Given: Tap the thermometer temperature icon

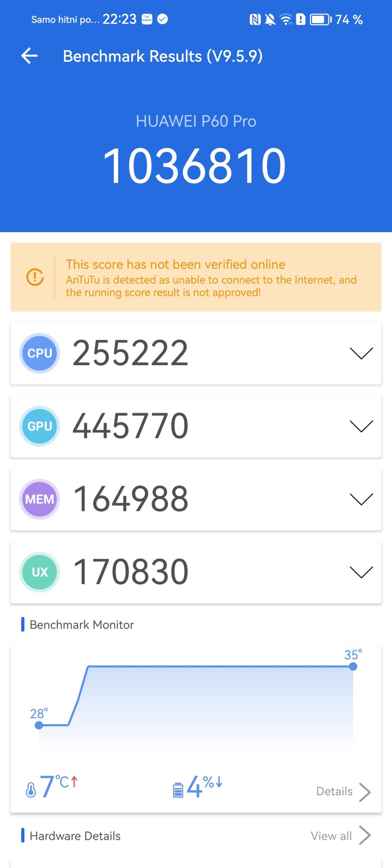Looking at the screenshot, I should click(31, 789).
